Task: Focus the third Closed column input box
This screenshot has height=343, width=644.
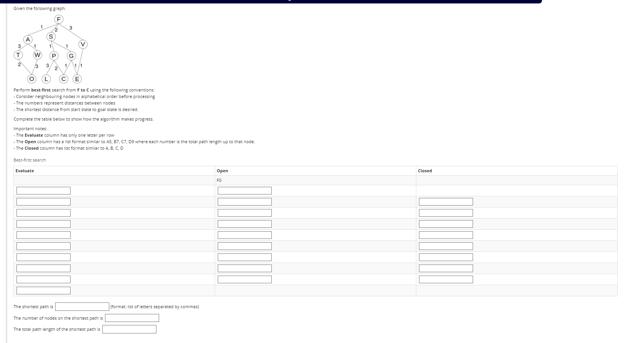Action: [446, 224]
